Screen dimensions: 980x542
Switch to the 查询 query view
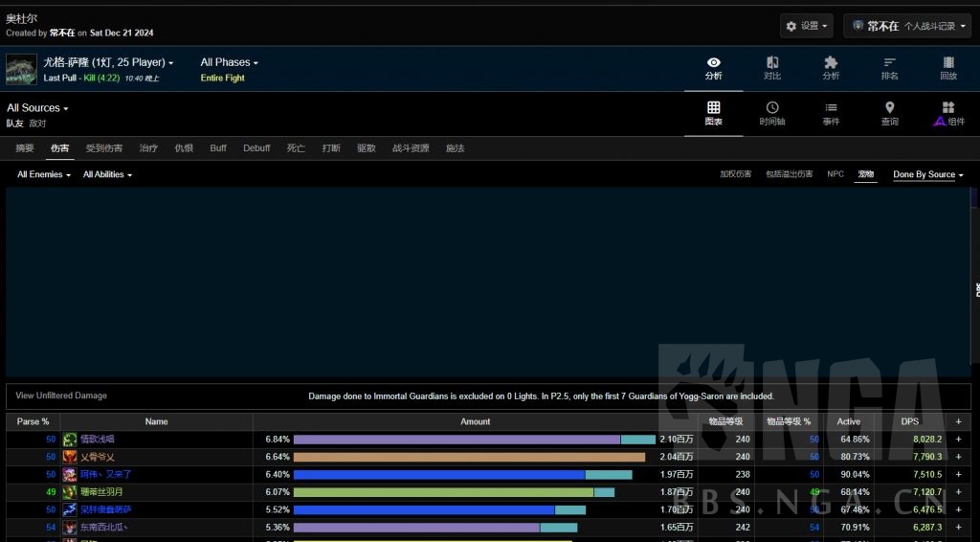point(889,114)
